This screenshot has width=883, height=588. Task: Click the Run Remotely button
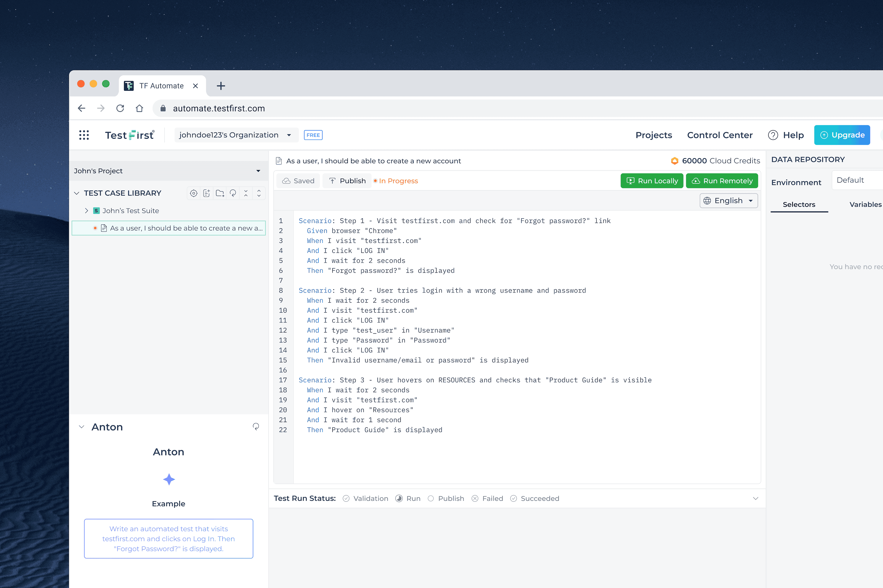[722, 180]
